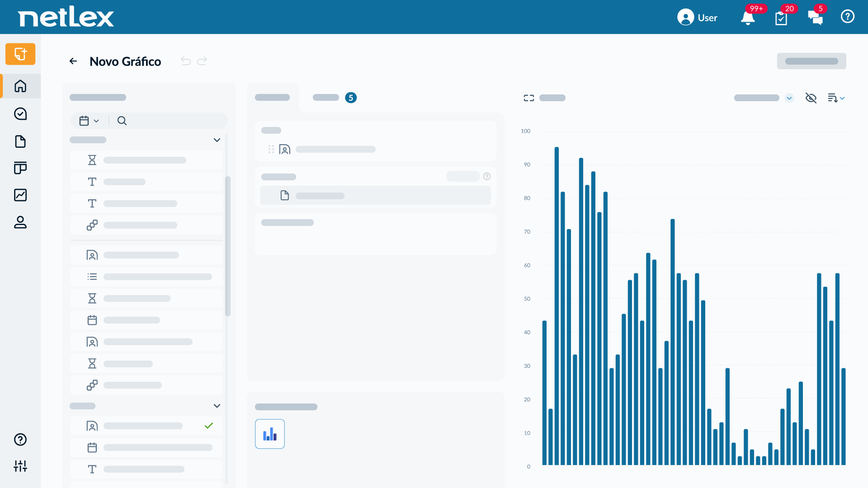Click help question mark in top header
The height and width of the screenshot is (488, 868).
click(848, 17)
